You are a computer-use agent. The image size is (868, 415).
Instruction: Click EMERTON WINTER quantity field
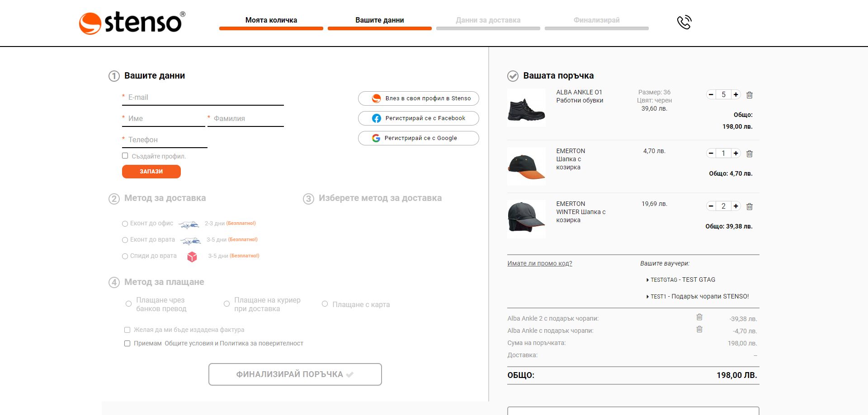pyautogui.click(x=723, y=206)
